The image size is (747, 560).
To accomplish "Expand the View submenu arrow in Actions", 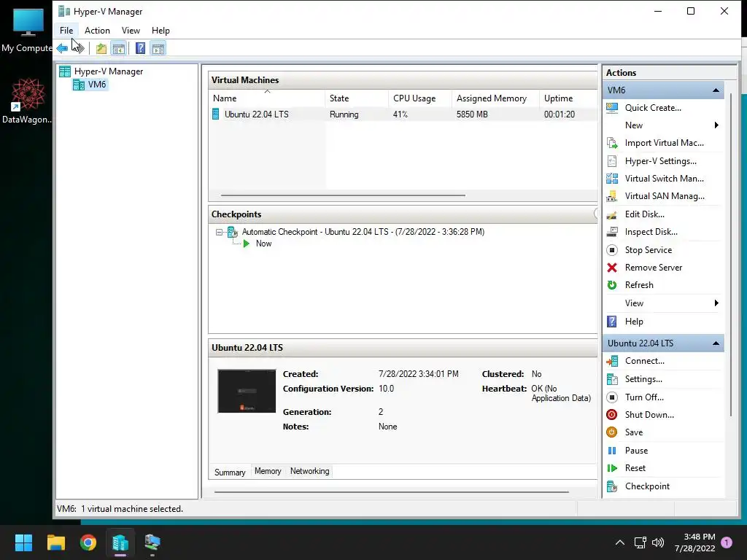I will [716, 303].
